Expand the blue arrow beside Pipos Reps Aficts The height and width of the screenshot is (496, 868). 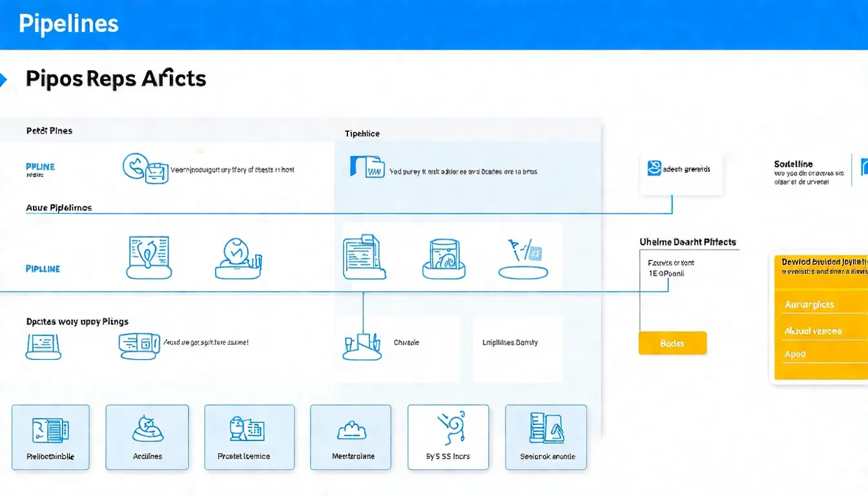[3, 80]
